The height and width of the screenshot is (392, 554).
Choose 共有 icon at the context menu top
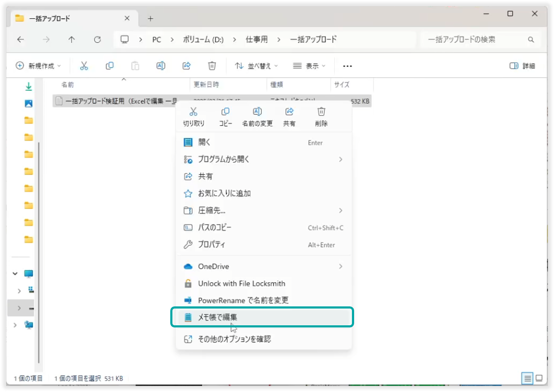(289, 117)
